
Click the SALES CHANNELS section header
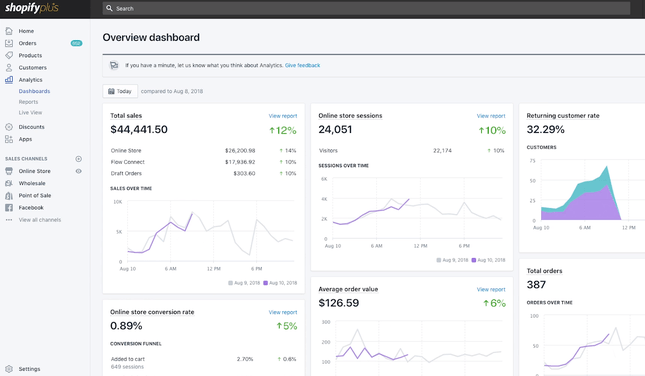click(26, 159)
